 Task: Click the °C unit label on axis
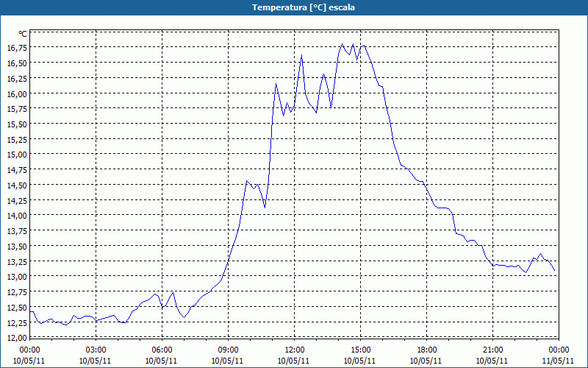coord(23,34)
